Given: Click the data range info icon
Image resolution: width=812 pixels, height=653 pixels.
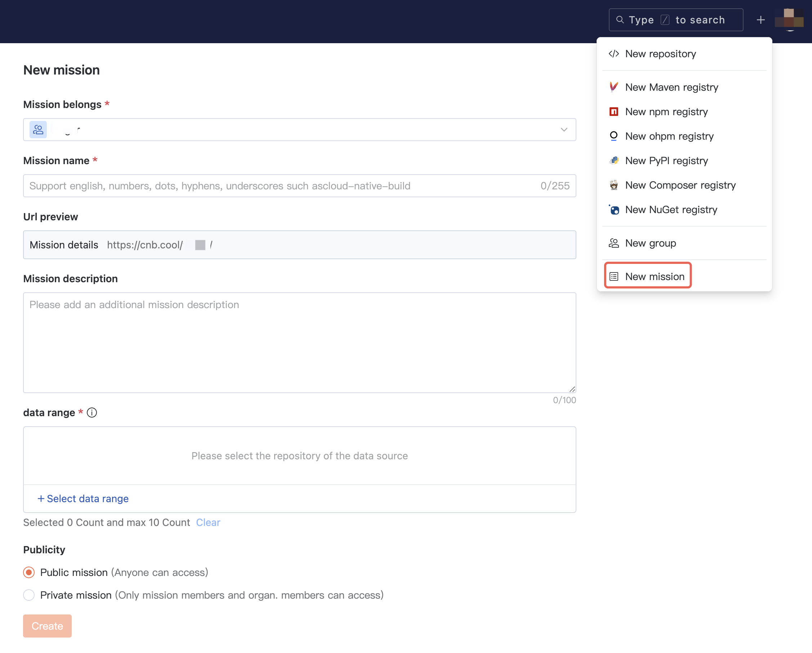Looking at the screenshot, I should coord(92,413).
